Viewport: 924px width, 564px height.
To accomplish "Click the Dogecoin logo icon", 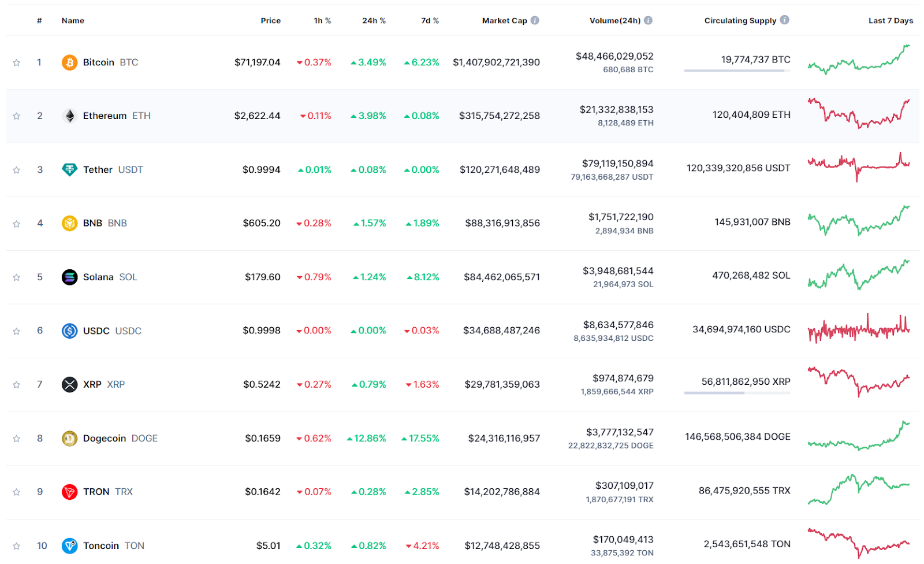I will 69,439.
